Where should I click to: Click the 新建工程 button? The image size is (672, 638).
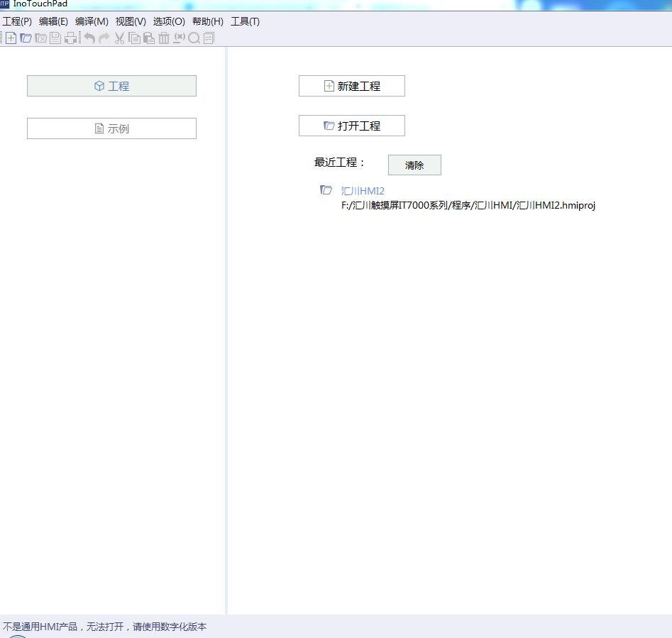pyautogui.click(x=351, y=86)
